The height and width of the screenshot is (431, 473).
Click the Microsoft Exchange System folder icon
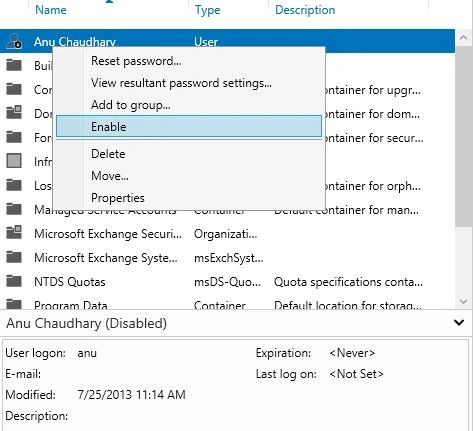pyautogui.click(x=14, y=257)
